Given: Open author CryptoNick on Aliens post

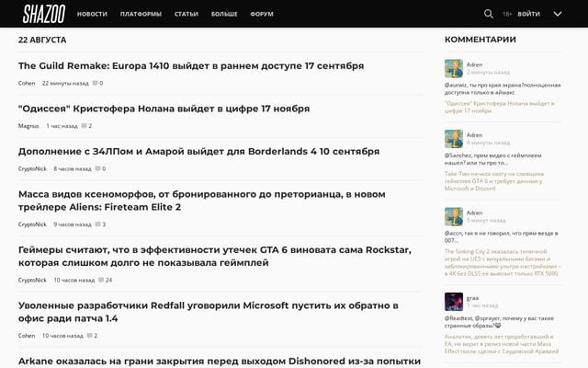Looking at the screenshot, I should pyautogui.click(x=32, y=224).
